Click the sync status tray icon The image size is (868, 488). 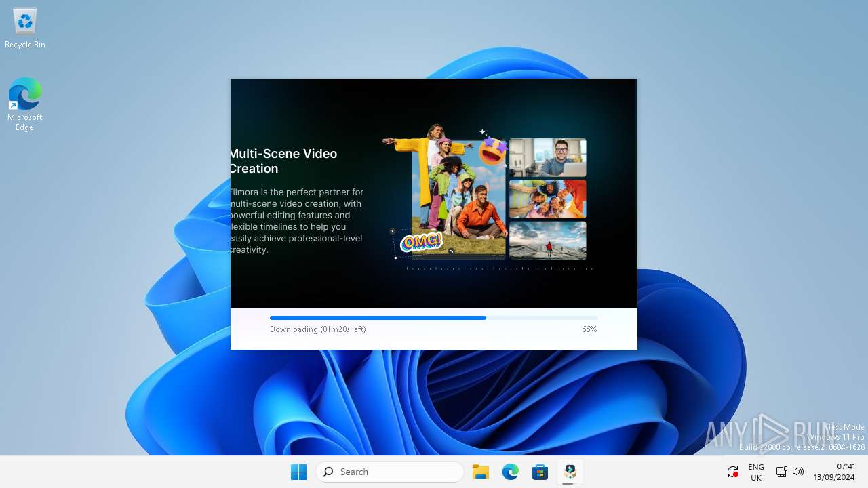[732, 472]
